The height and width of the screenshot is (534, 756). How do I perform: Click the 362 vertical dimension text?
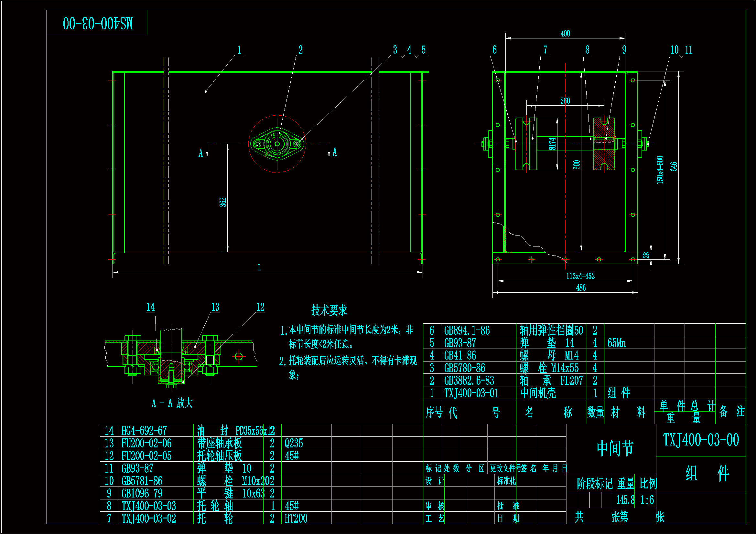(223, 202)
